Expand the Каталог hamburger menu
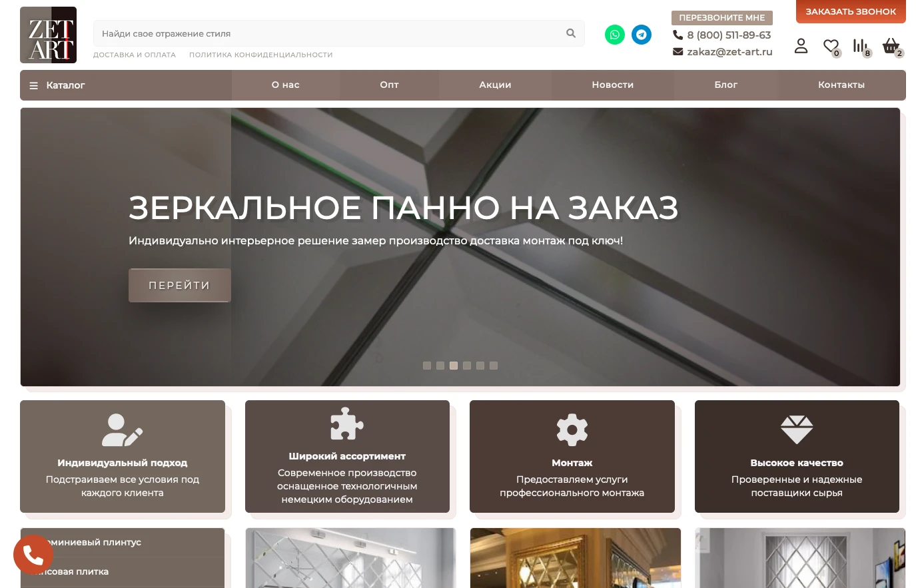This screenshot has height=588, width=916. click(57, 85)
